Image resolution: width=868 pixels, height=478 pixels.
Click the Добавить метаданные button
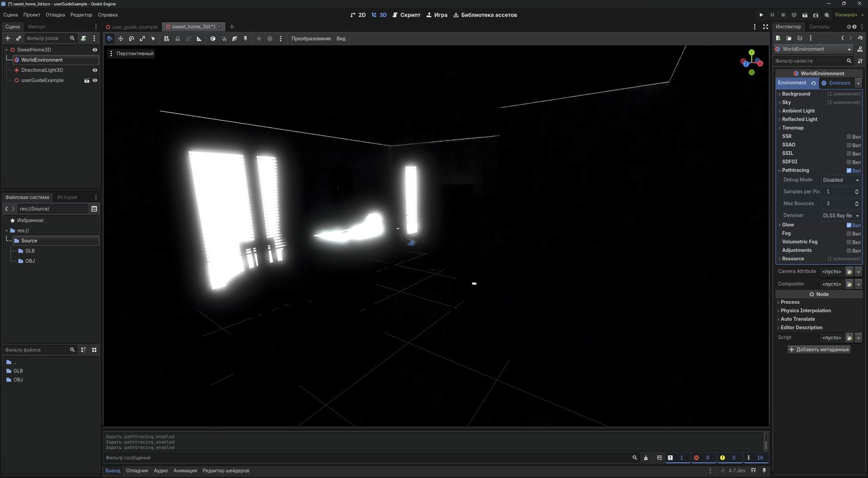[x=819, y=349]
